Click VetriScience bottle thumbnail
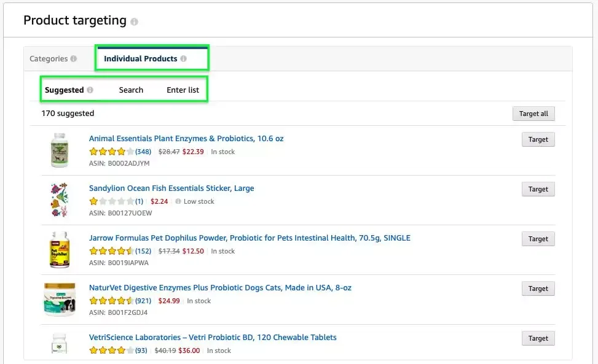This screenshot has height=364, width=598. [59, 343]
